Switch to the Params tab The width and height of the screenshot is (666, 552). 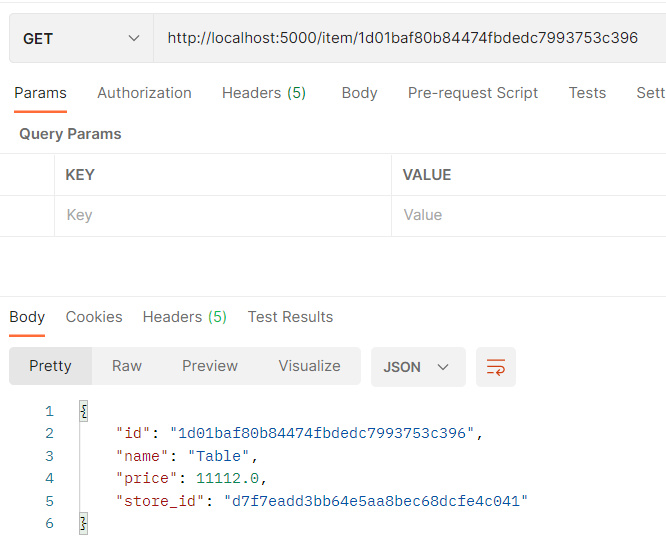coord(40,93)
